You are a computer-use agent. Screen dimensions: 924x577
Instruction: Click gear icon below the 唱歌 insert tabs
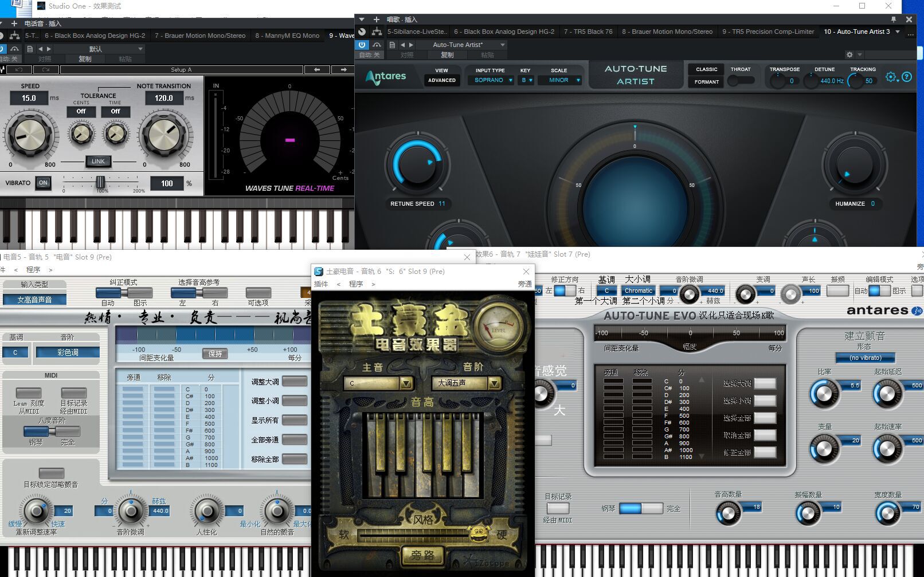[x=849, y=55]
